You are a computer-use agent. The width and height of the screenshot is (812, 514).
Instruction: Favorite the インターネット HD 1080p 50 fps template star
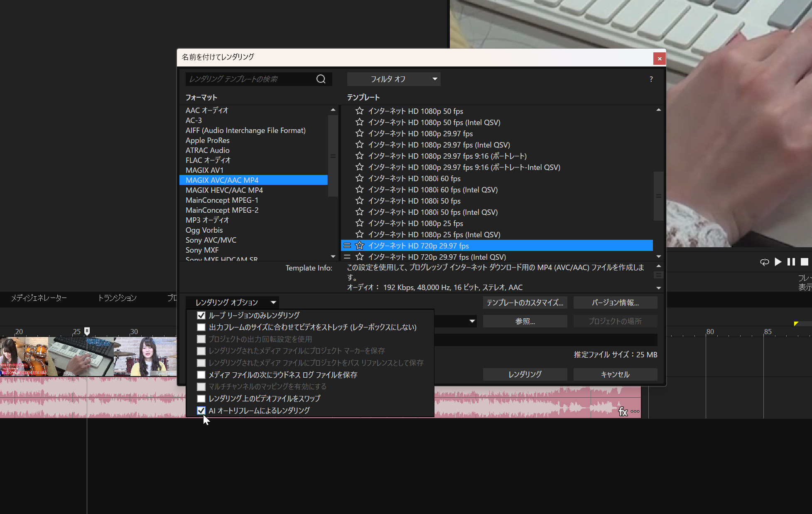[360, 111]
